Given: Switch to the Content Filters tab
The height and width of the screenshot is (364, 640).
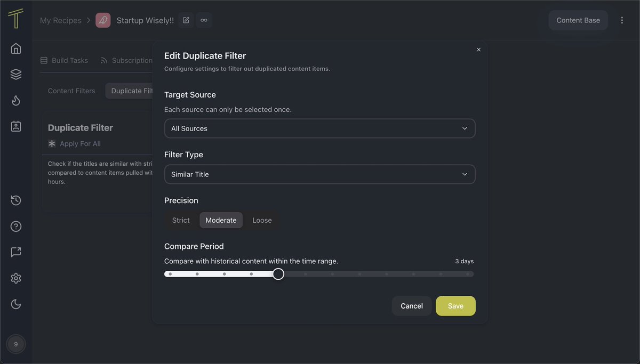Looking at the screenshot, I should [x=71, y=91].
